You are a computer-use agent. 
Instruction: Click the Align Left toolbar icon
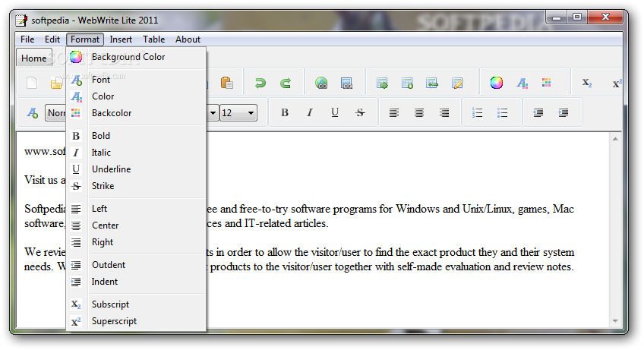[394, 112]
